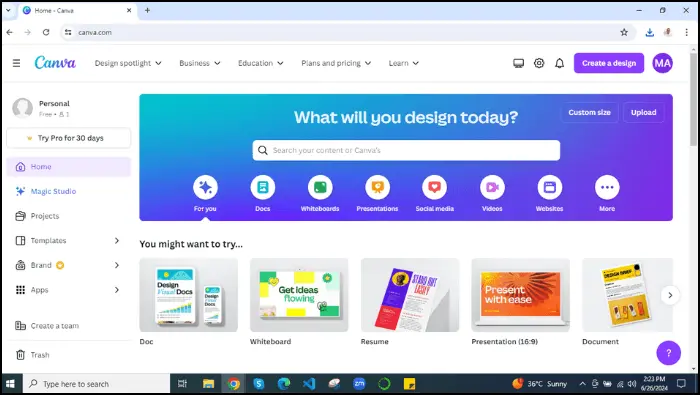The height and width of the screenshot is (395, 700).
Task: Select the Websites category icon
Action: coord(550,187)
